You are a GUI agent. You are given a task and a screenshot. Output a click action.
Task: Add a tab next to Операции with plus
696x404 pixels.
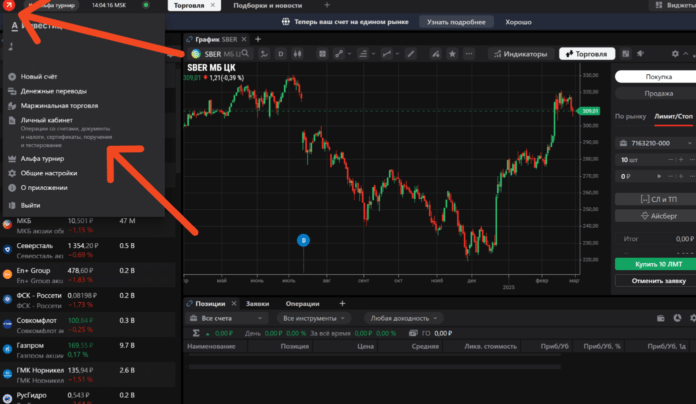click(x=342, y=304)
